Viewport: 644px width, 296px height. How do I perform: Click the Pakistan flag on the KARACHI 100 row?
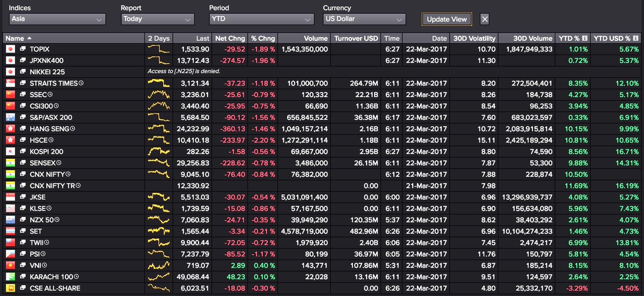10,277
